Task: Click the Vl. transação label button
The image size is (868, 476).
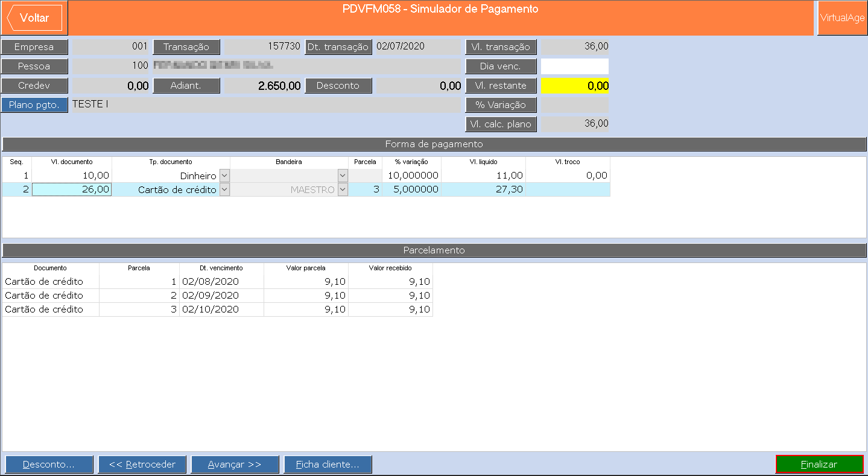Action: point(501,47)
